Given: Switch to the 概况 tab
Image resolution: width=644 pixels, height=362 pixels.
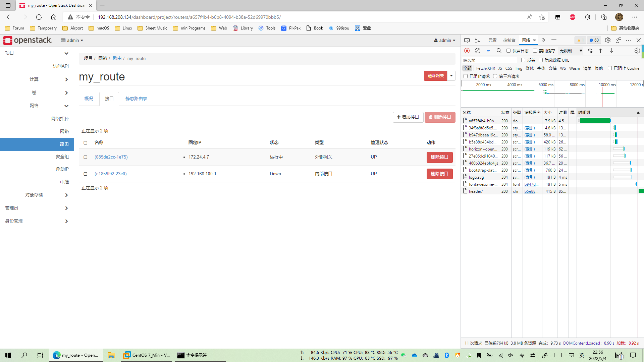Looking at the screenshot, I should click(x=89, y=99).
